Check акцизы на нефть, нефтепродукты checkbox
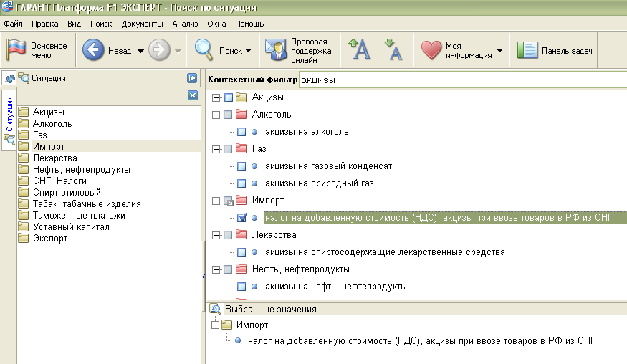The height and width of the screenshot is (364, 627). pyautogui.click(x=241, y=287)
